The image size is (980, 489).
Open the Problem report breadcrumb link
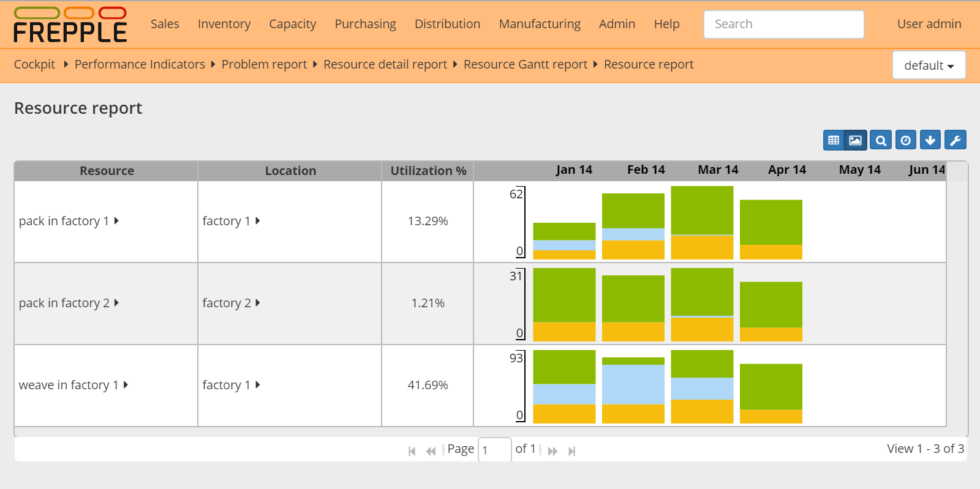pyautogui.click(x=264, y=64)
